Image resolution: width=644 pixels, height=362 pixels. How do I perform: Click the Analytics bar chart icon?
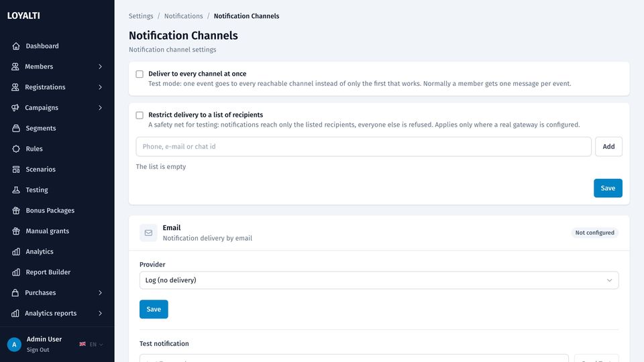coord(16,251)
